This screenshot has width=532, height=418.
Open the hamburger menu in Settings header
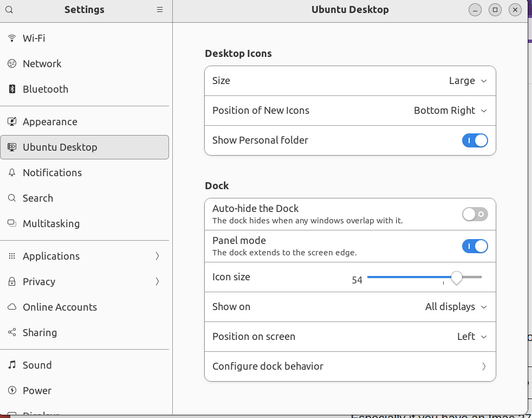(x=160, y=10)
